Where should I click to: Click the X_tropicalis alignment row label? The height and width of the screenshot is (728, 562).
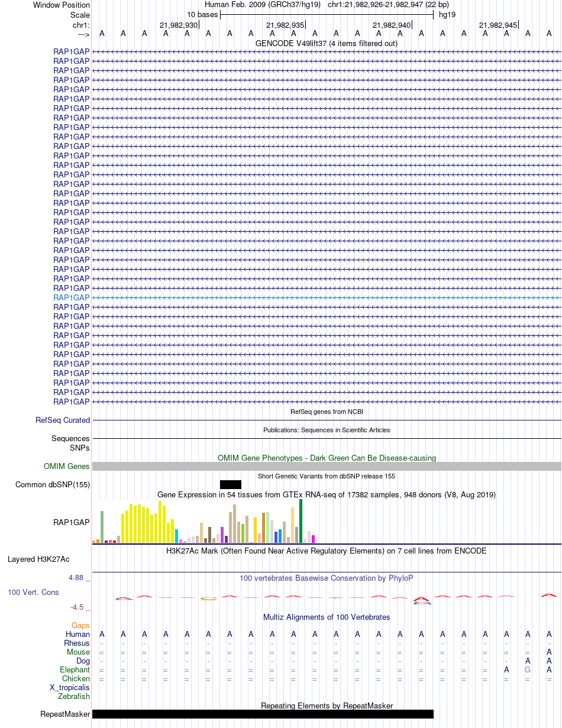pos(70,687)
